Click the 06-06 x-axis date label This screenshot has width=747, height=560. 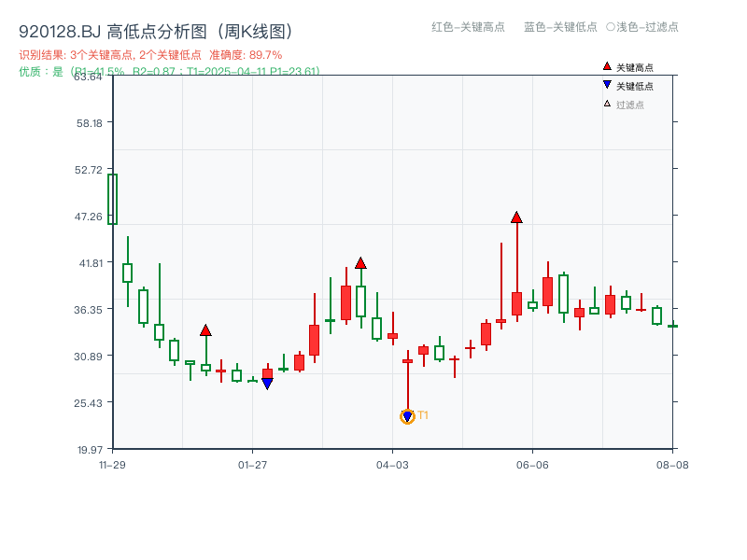[x=533, y=464]
